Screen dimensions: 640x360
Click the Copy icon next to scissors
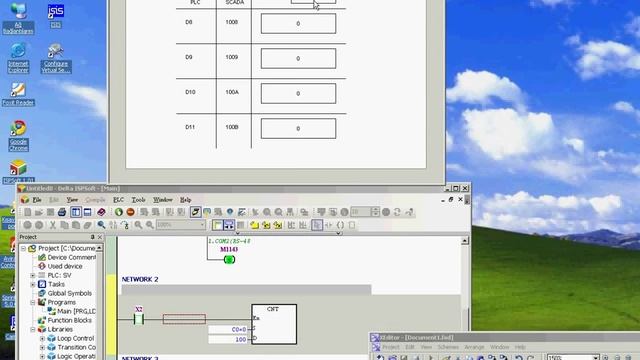[64, 225]
